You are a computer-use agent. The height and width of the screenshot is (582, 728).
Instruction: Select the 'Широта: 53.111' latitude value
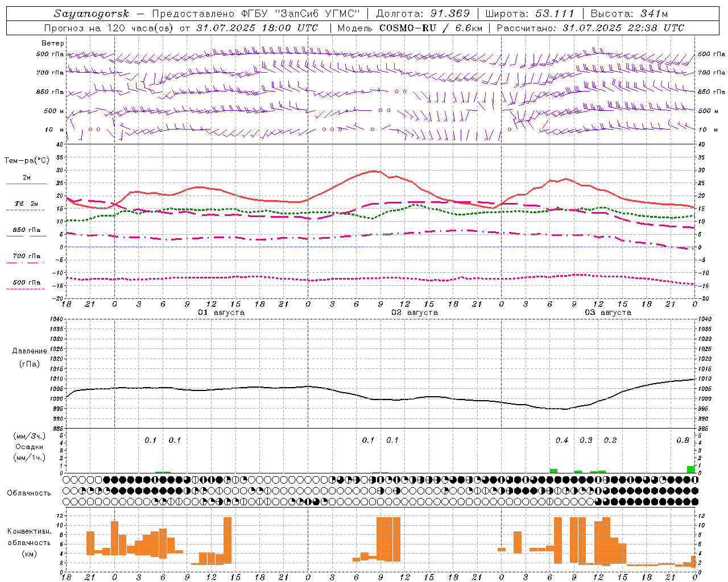pos(530,14)
